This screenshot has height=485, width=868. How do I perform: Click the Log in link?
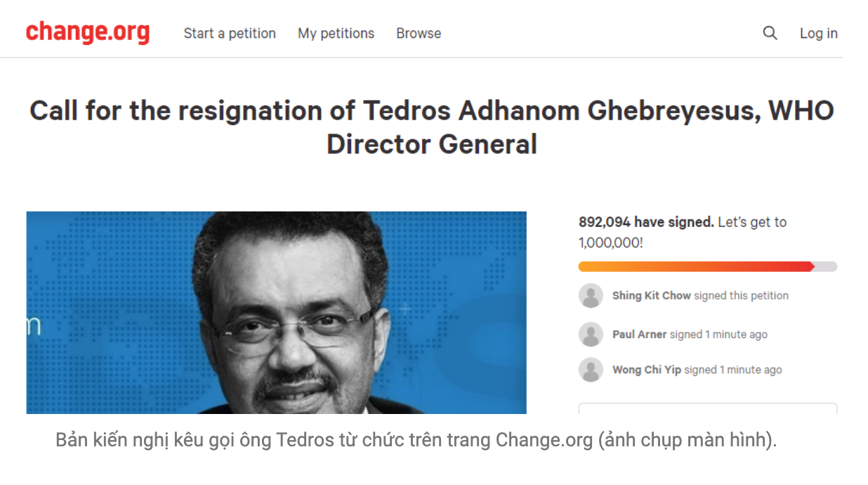pyautogui.click(x=818, y=33)
